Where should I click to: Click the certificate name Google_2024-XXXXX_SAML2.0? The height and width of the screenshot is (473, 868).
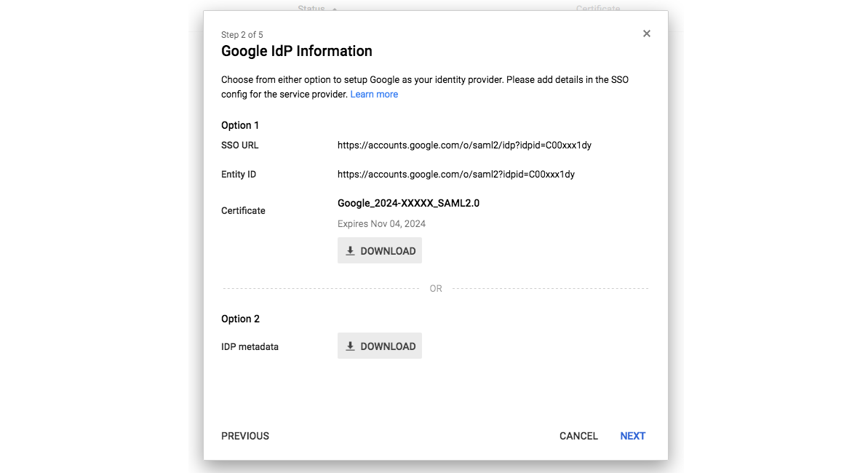tap(408, 203)
